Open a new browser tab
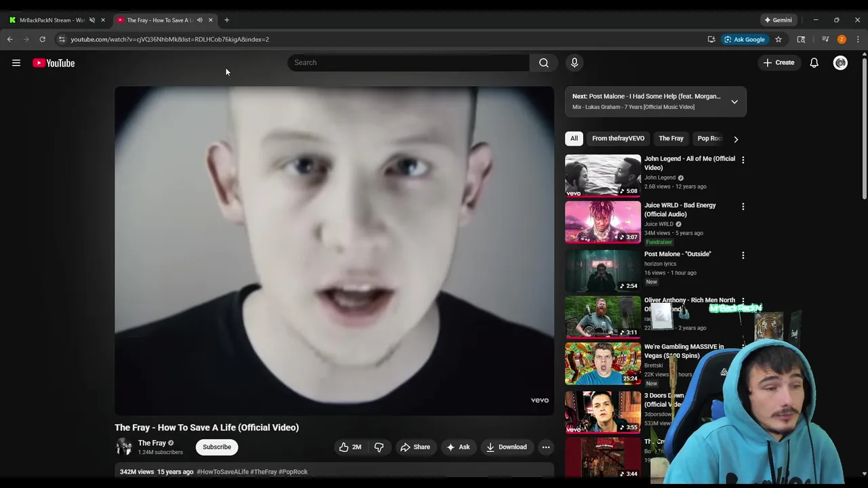 226,20
